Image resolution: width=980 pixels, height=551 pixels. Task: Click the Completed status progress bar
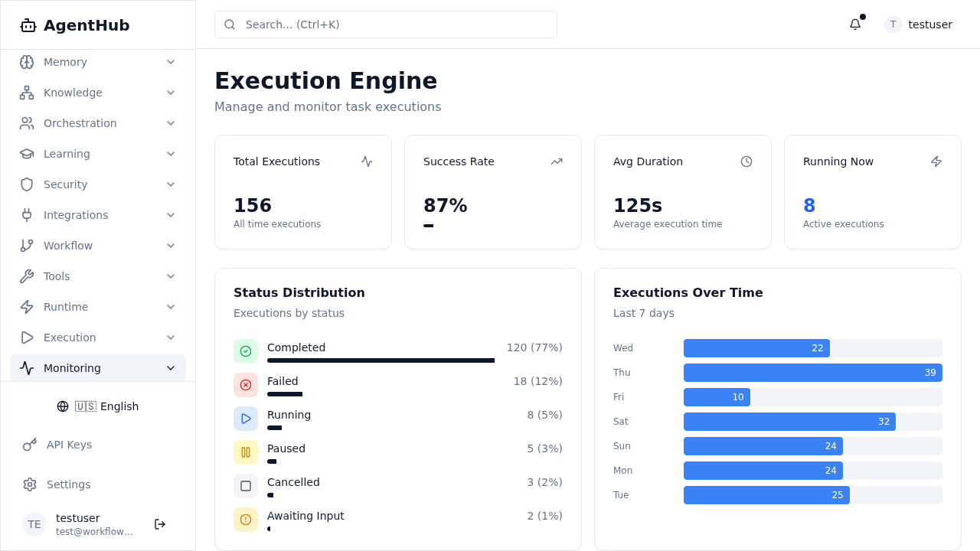click(381, 360)
